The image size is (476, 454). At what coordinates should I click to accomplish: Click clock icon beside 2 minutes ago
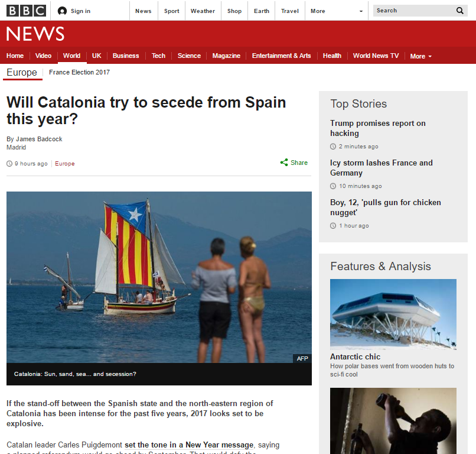coord(333,147)
